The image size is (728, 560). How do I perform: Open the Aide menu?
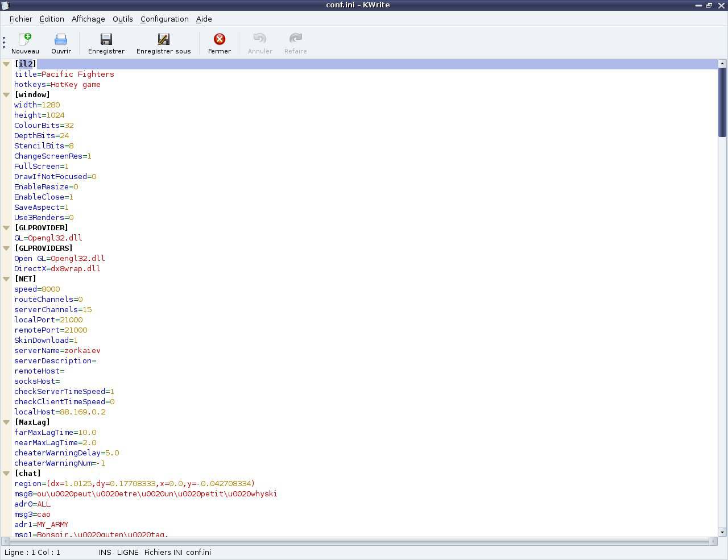[x=204, y=19]
